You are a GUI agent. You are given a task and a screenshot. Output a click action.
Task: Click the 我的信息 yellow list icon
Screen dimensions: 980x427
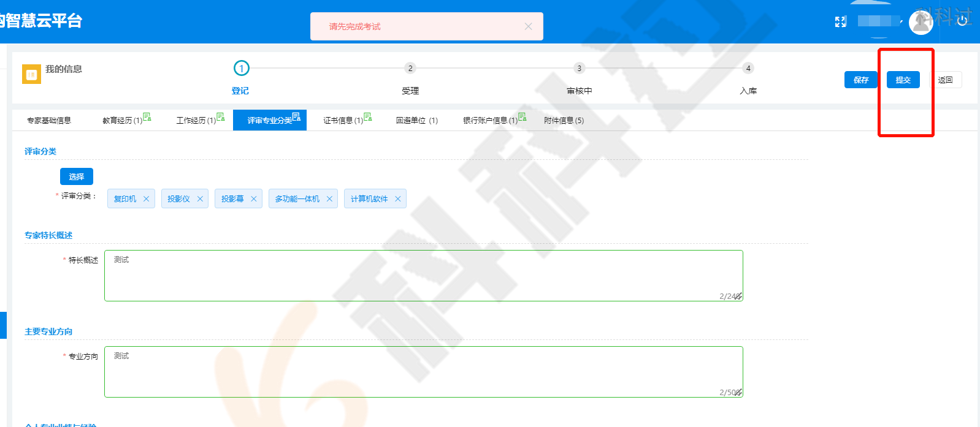pos(31,74)
